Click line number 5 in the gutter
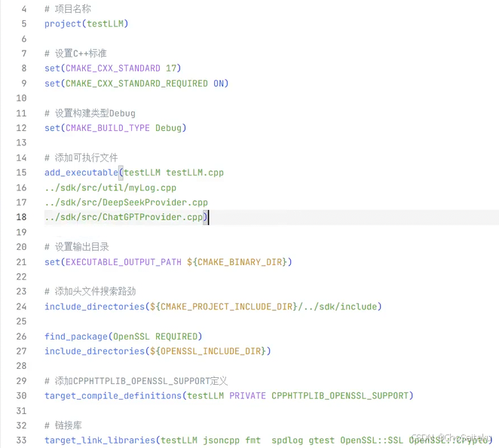Screen dimensions: 499x448 click(24, 24)
